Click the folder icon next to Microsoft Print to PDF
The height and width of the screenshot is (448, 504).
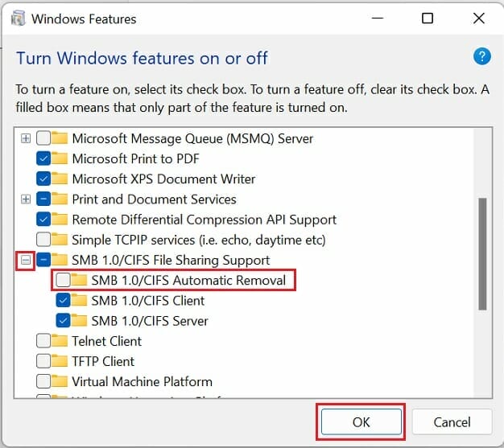[60, 158]
